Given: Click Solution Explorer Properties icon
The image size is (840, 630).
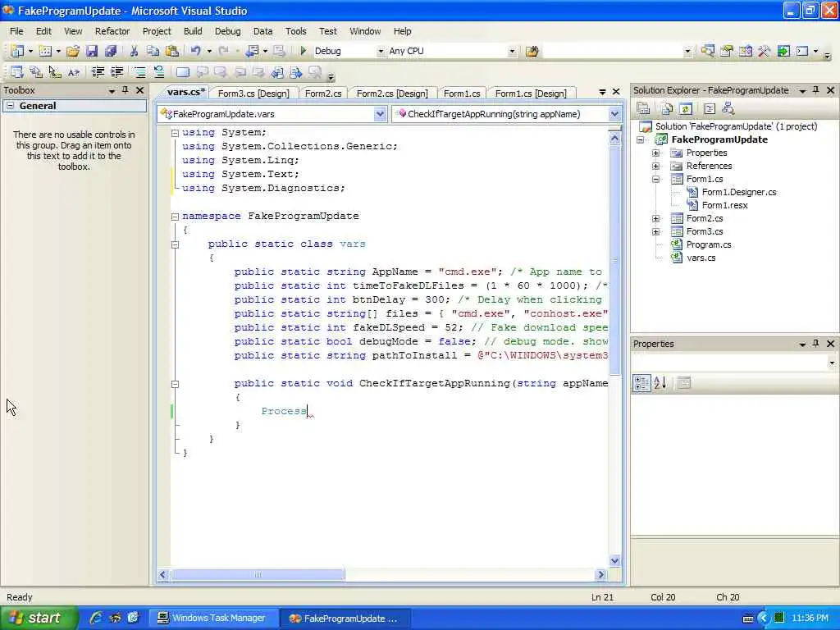Looking at the screenshot, I should (x=643, y=109).
